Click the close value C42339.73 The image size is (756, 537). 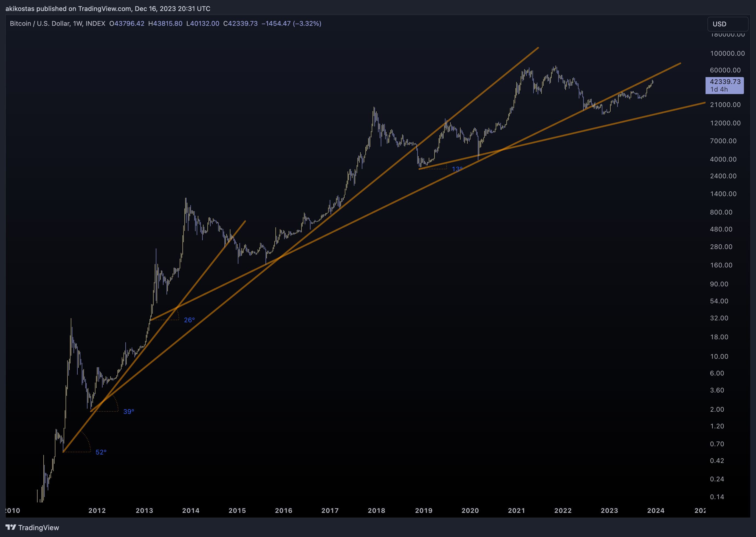240,24
